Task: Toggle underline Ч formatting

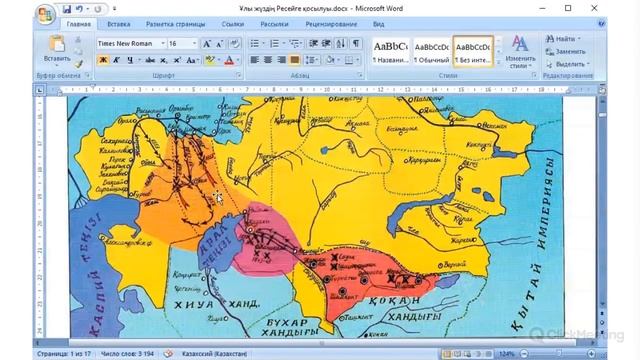Action: click(x=130, y=60)
